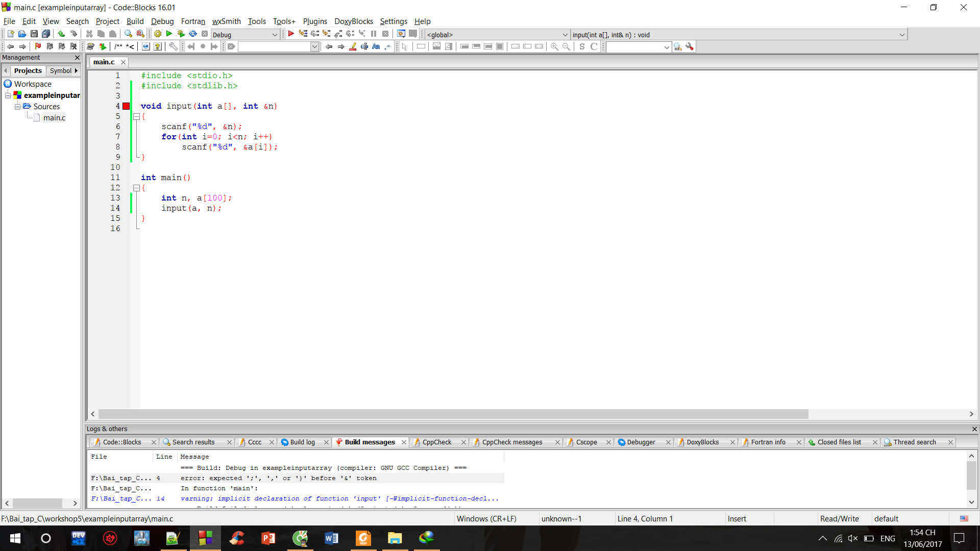This screenshot has height=551, width=980.
Task: Click the Rebuild icon
Action: point(193,34)
